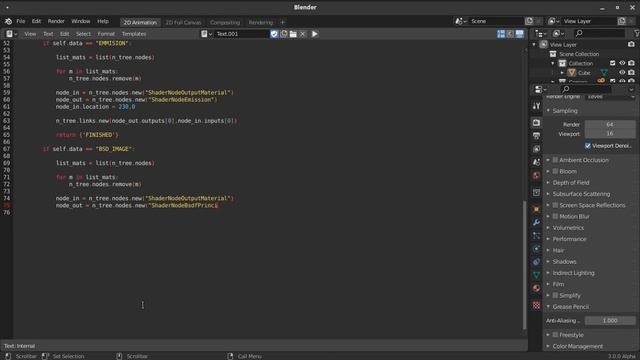Hide the Cube in viewport

pos(622,73)
